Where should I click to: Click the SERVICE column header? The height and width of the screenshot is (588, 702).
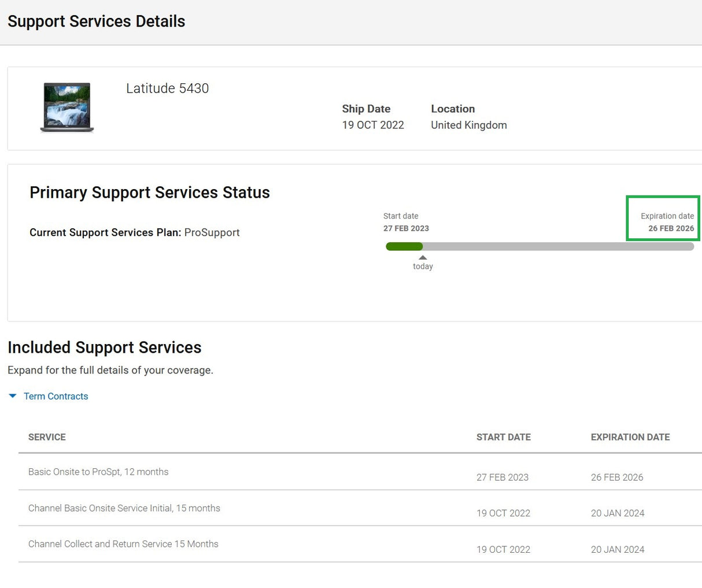(47, 437)
